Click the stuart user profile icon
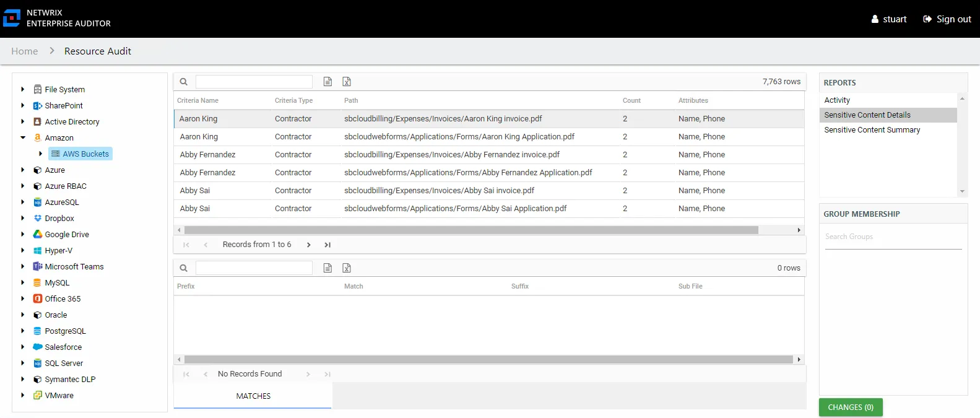This screenshot has height=418, width=980. point(875,19)
